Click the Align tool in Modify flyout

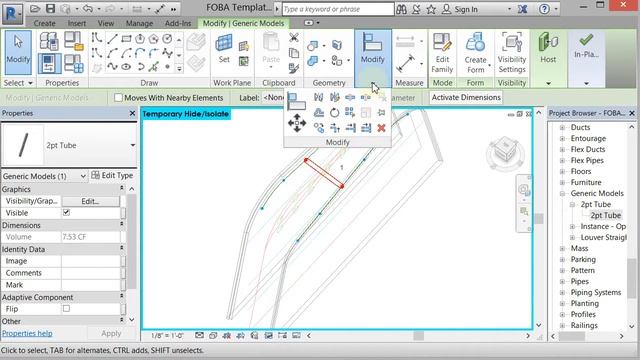296,101
